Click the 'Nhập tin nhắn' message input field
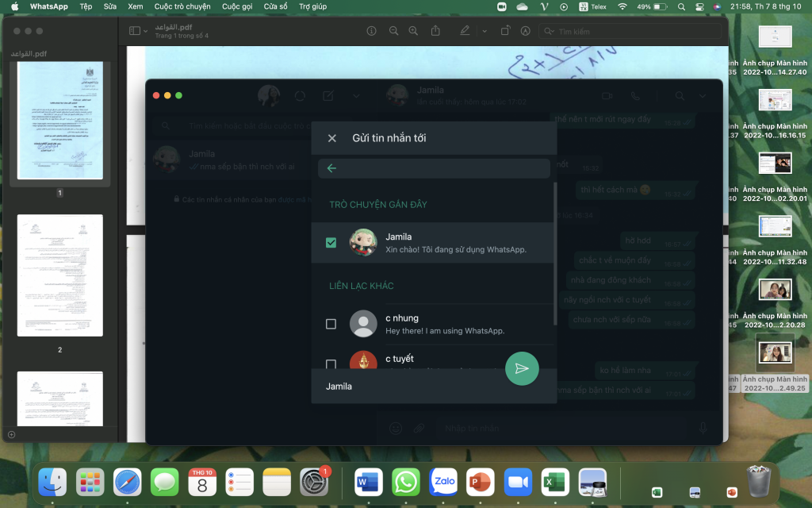This screenshot has width=812, height=508. tap(562, 428)
